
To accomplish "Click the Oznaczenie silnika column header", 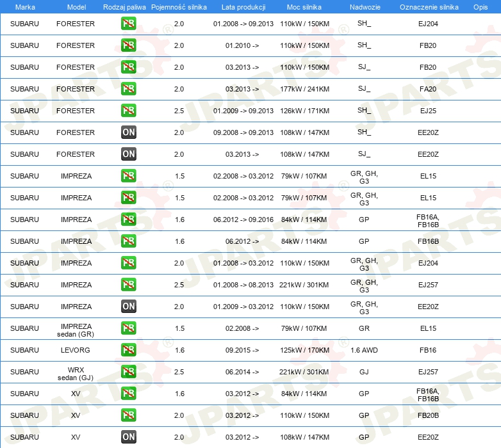I will coord(429,7).
